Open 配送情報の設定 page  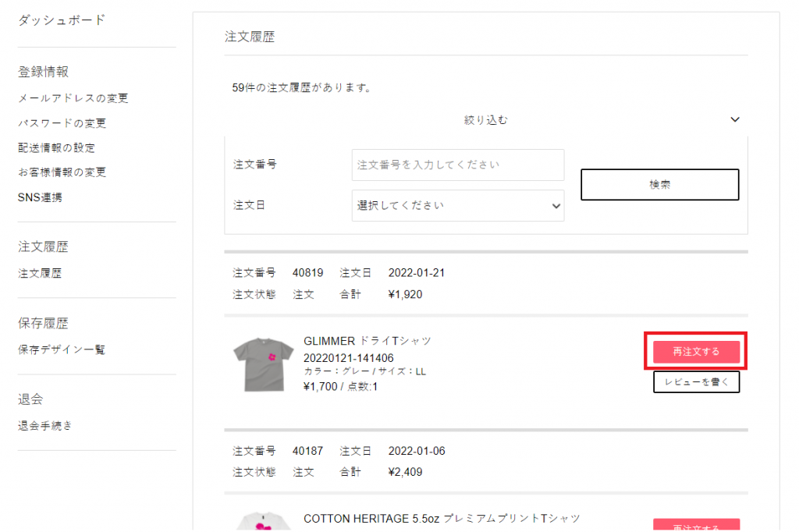pyautogui.click(x=56, y=147)
